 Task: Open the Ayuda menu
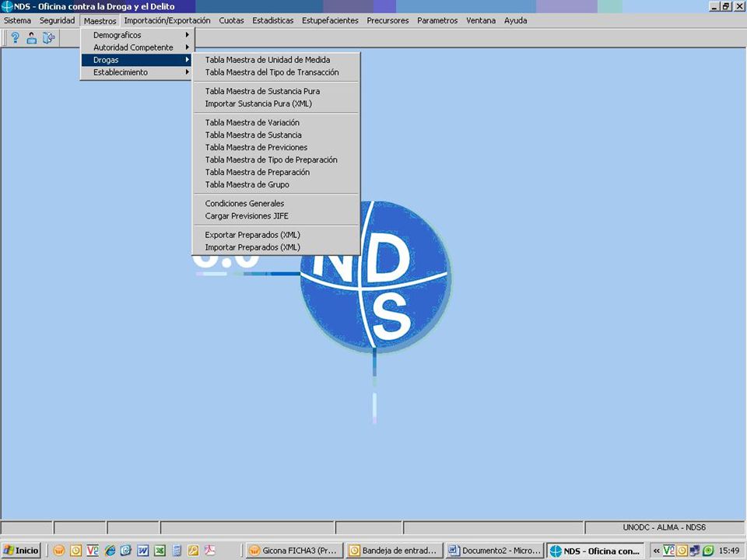point(515,20)
